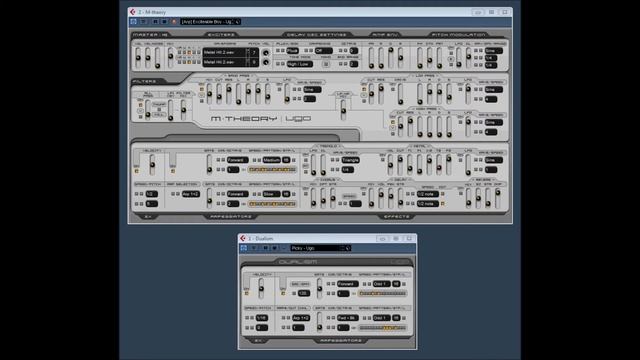Open the Arpeggiators tab in Dualism
The height and width of the screenshot is (360, 640).
click(341, 340)
